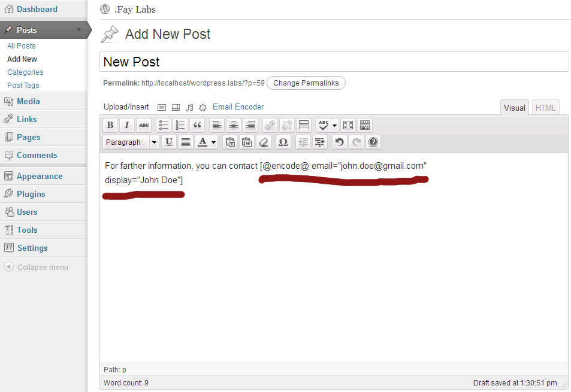Screen dimensions: 571x392
Task: Toggle spellchecker ABC checkmark
Action: click(324, 126)
